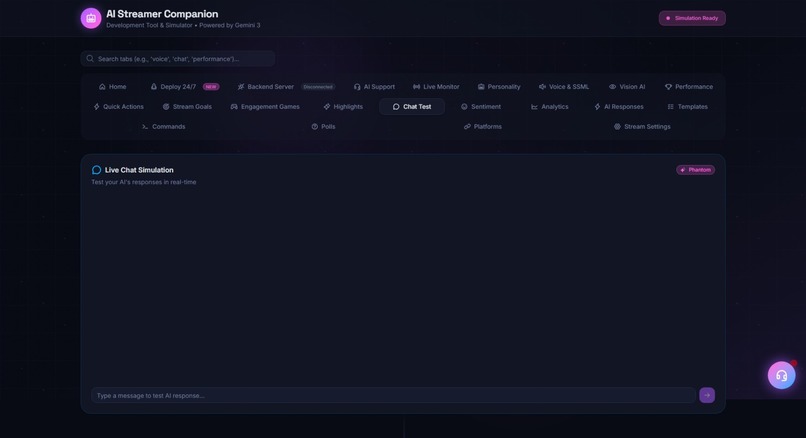Screen dimensions: 806x438
Task: Click the bell icon beside Deploy 24/7
Action: [154, 87]
